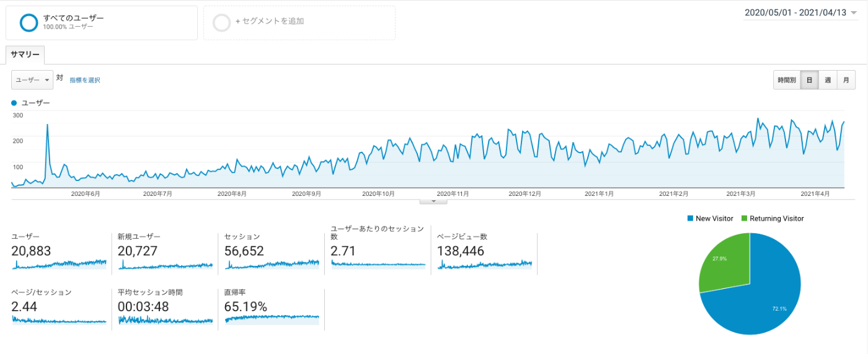
Task: Click the ページビュー数 sparkline chart
Action: (x=485, y=265)
